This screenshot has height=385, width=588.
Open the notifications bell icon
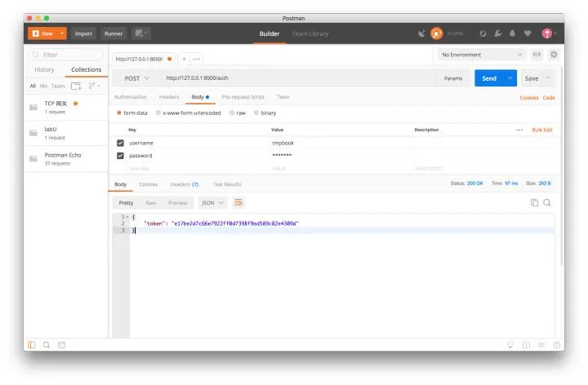coord(512,33)
